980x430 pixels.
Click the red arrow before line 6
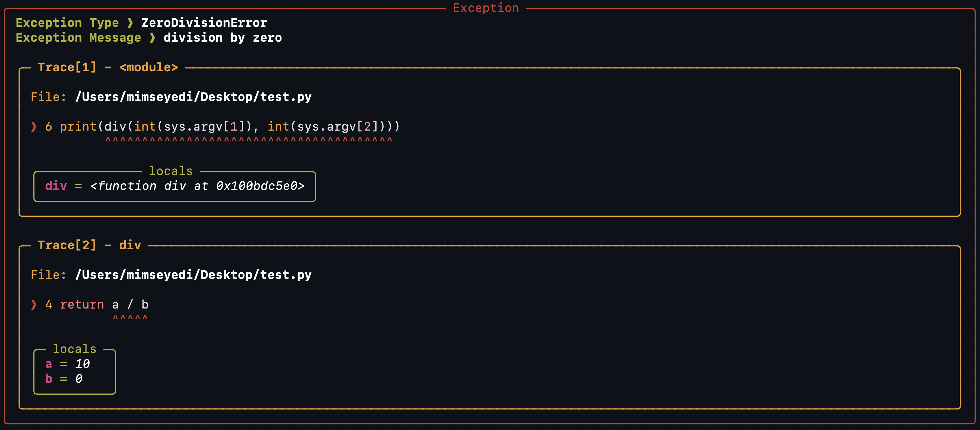click(34, 126)
